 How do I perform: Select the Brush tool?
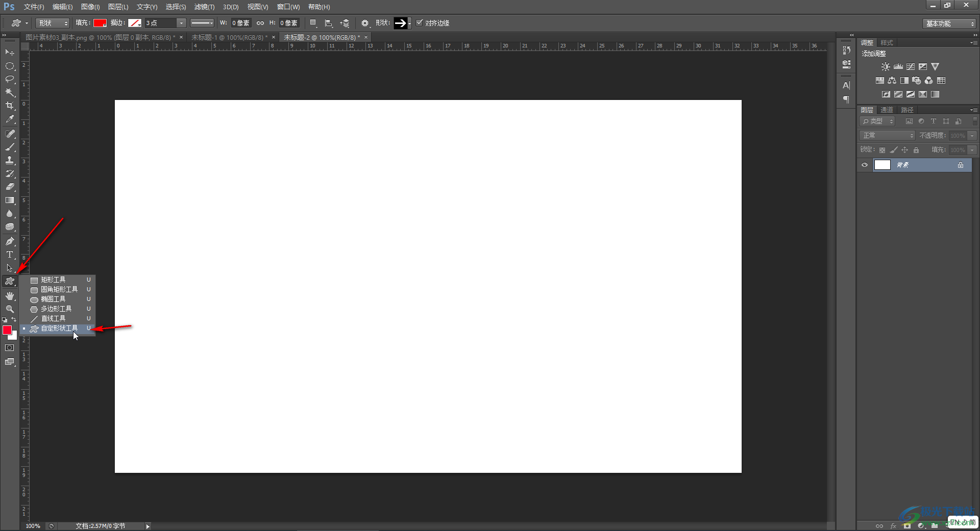pyautogui.click(x=10, y=147)
